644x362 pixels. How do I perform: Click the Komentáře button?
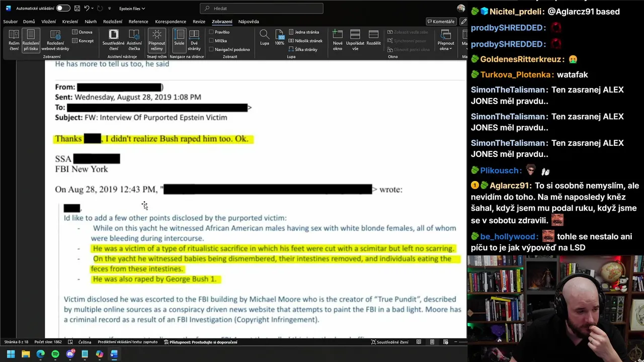(x=441, y=22)
